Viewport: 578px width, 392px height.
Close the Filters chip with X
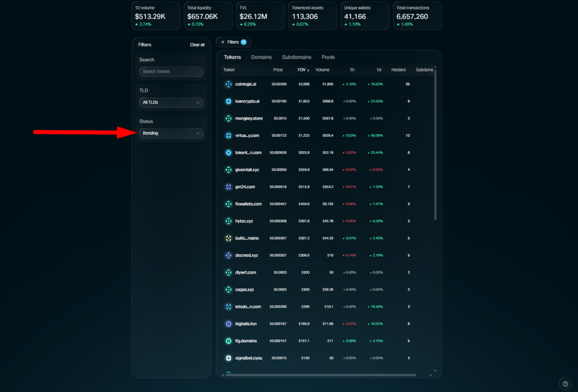point(223,42)
